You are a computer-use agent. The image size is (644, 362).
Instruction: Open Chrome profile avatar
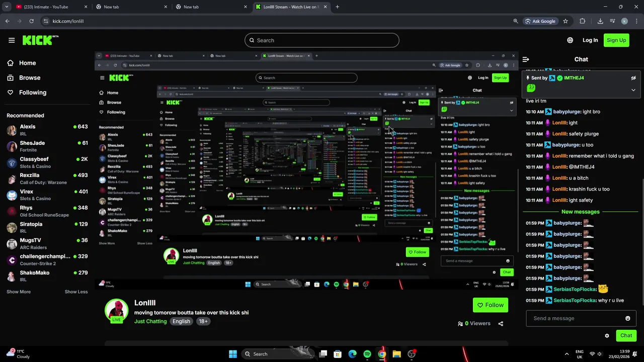(x=624, y=21)
